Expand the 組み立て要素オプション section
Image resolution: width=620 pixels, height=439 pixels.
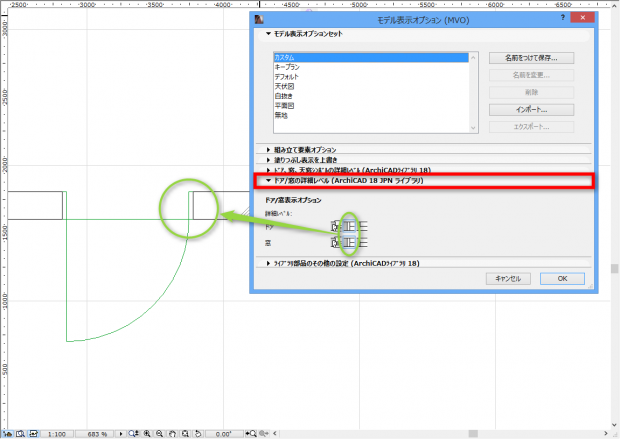tap(268, 150)
